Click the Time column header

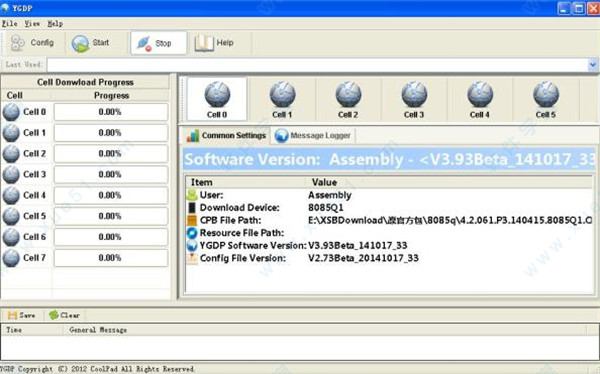[32, 330]
